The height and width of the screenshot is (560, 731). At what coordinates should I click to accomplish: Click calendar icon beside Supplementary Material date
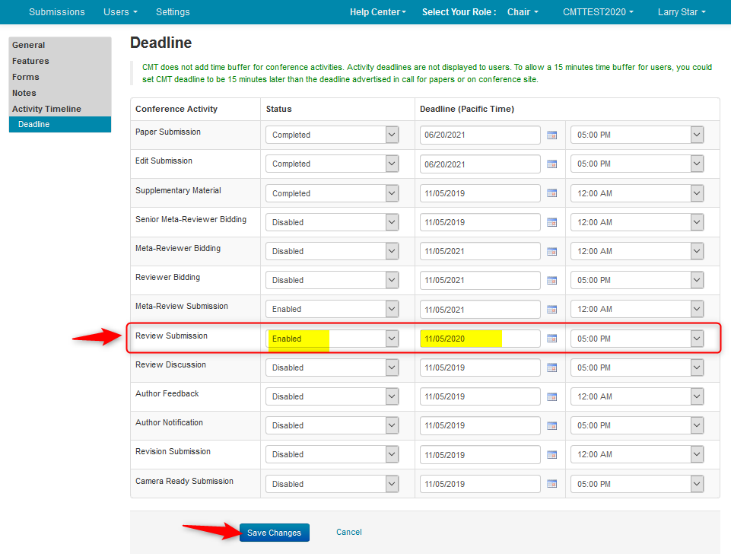pos(552,193)
